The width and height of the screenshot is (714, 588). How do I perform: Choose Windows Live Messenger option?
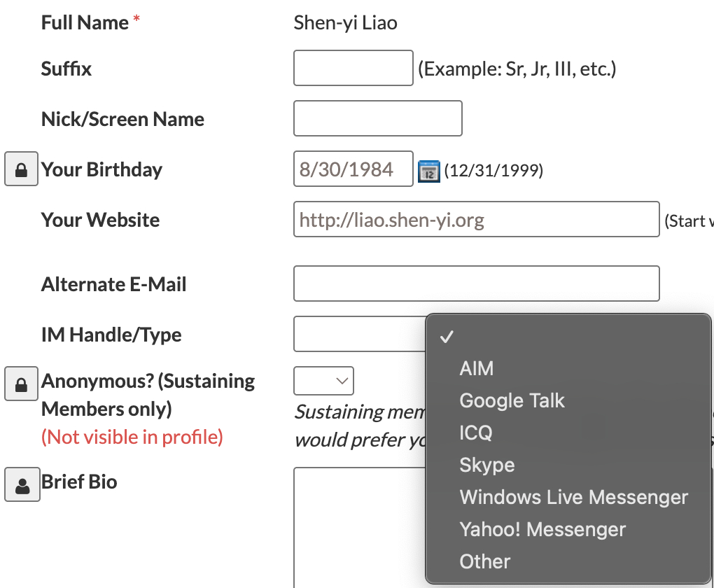click(573, 498)
